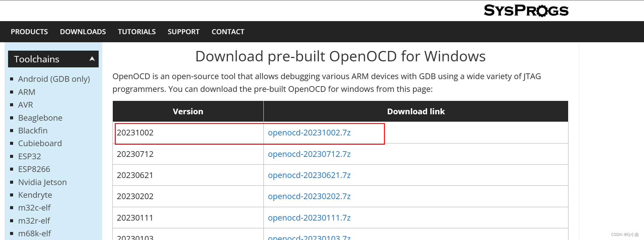644x240 pixels.
Task: Open the Kendryte toolchain link
Action: (x=35, y=195)
